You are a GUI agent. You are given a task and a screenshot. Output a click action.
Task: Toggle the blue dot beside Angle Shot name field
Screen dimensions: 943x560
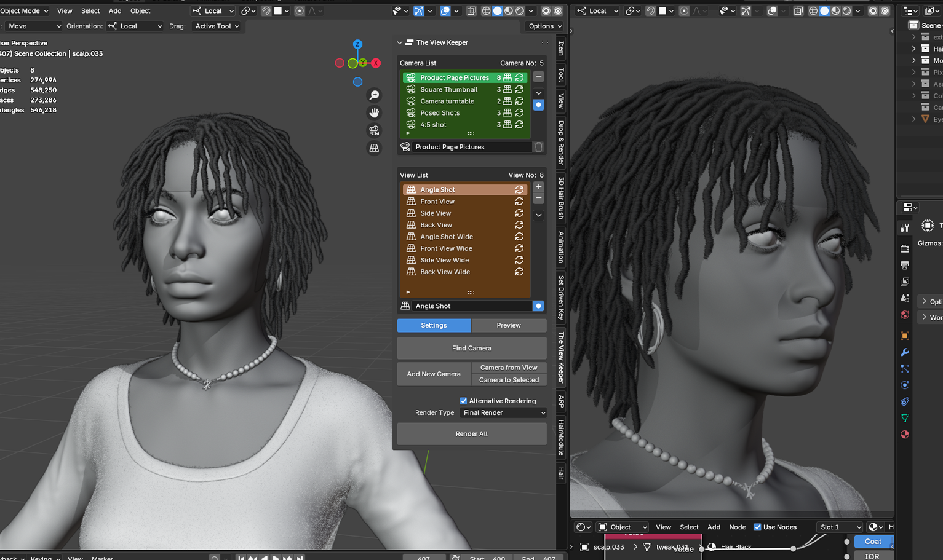click(538, 306)
